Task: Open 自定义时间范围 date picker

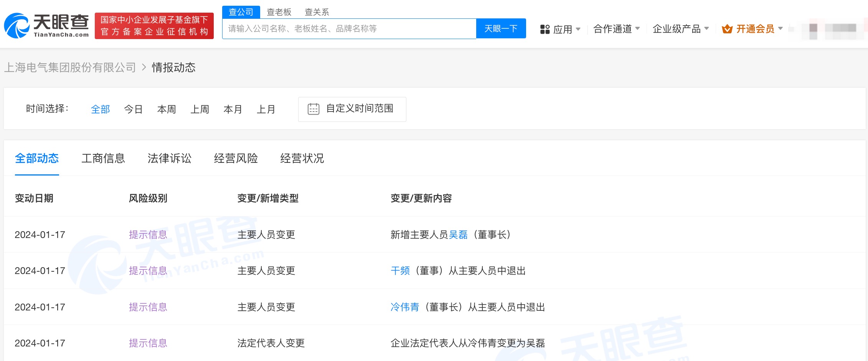Action: coord(352,109)
